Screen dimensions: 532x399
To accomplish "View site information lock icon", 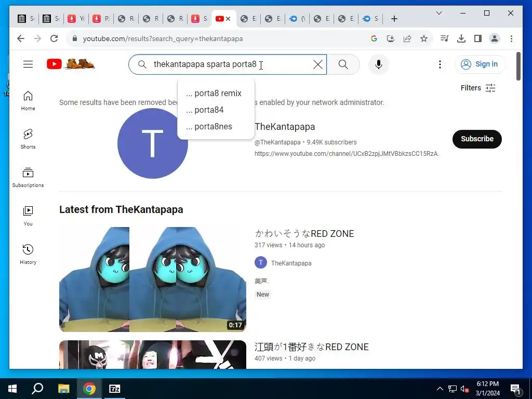I will click(x=75, y=38).
